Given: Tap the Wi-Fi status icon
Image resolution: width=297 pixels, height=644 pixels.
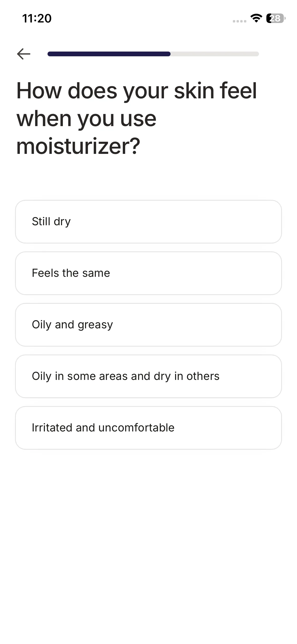Looking at the screenshot, I should (256, 18).
